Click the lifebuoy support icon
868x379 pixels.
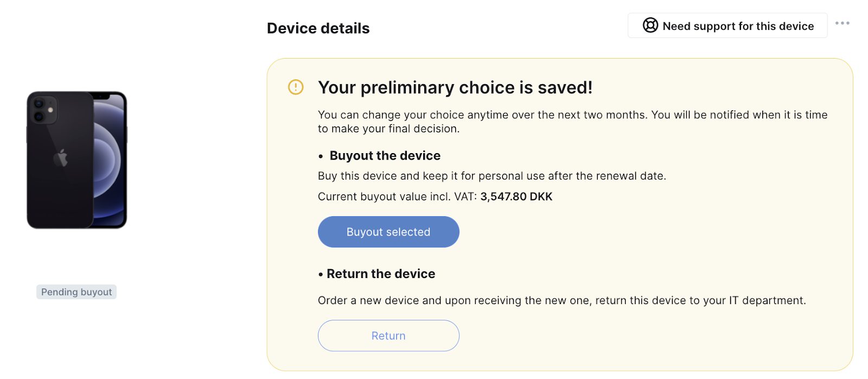pos(650,26)
